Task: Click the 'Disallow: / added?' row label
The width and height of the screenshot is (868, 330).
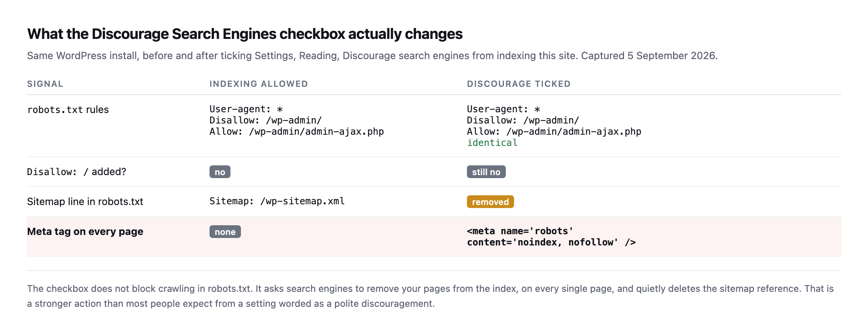Action: pos(76,172)
